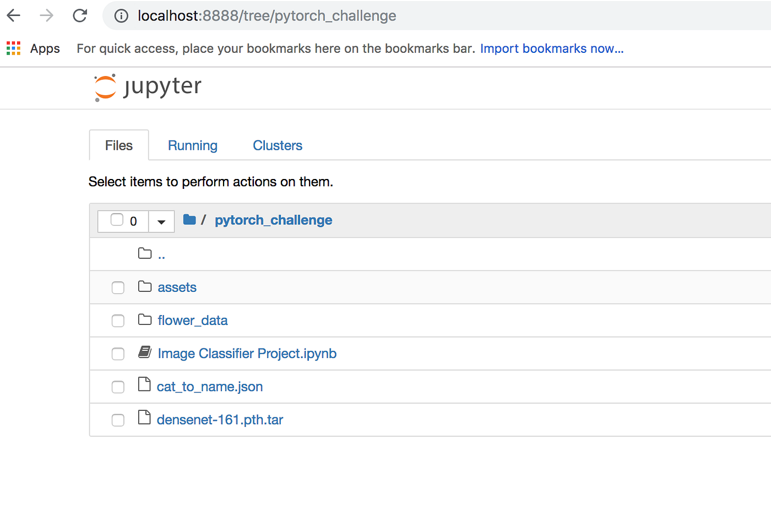Open the selection dropdown arrow next to the count

click(161, 221)
